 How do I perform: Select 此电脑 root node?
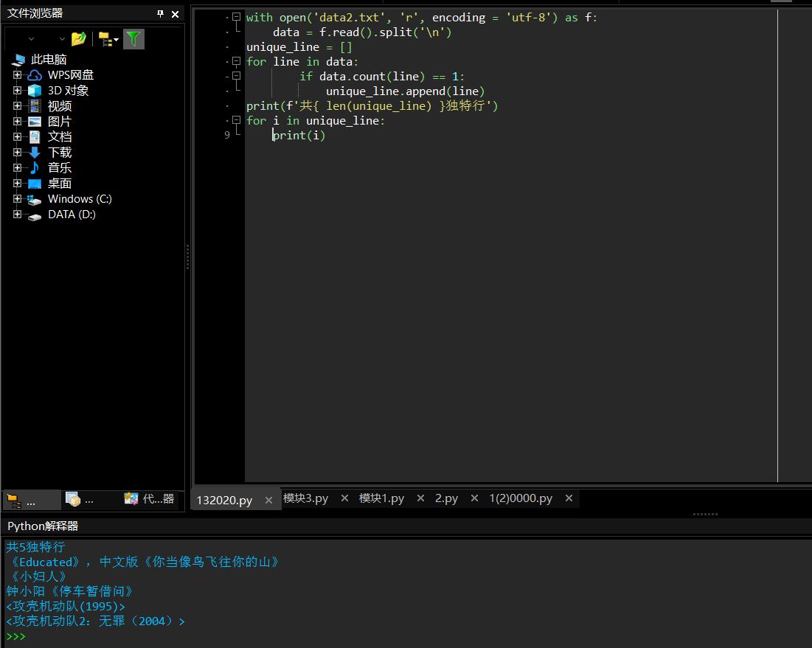tap(49, 60)
